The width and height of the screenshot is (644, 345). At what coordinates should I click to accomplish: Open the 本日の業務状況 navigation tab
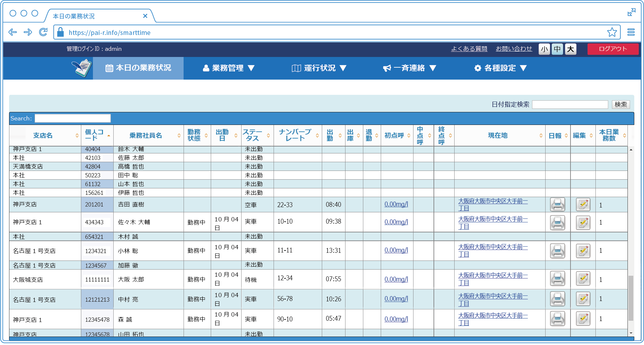pos(138,68)
